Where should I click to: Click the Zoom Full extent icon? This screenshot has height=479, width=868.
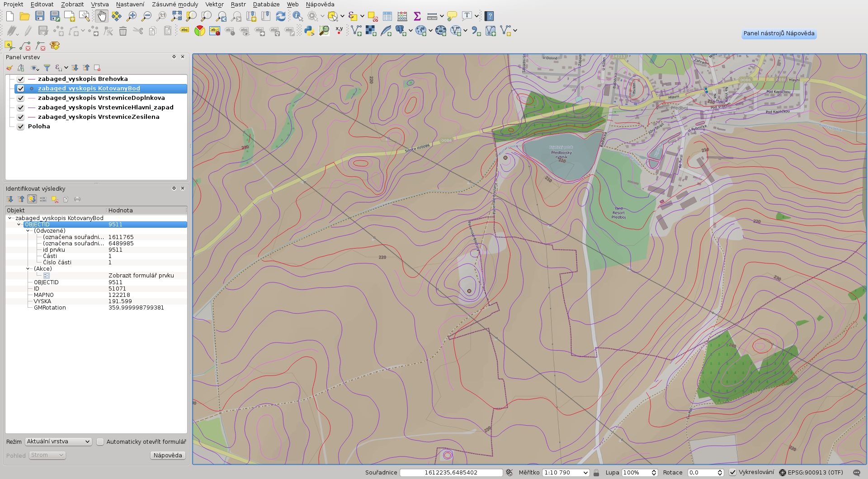point(176,16)
